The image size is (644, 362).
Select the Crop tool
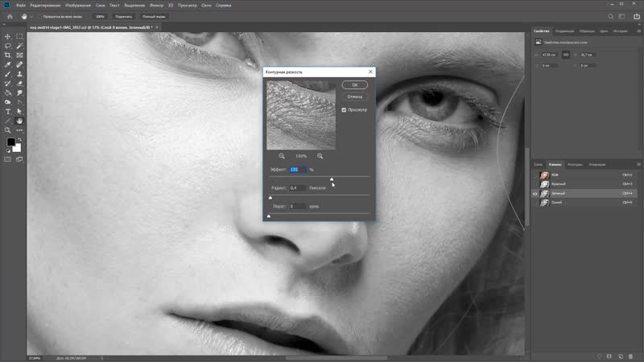(8, 55)
